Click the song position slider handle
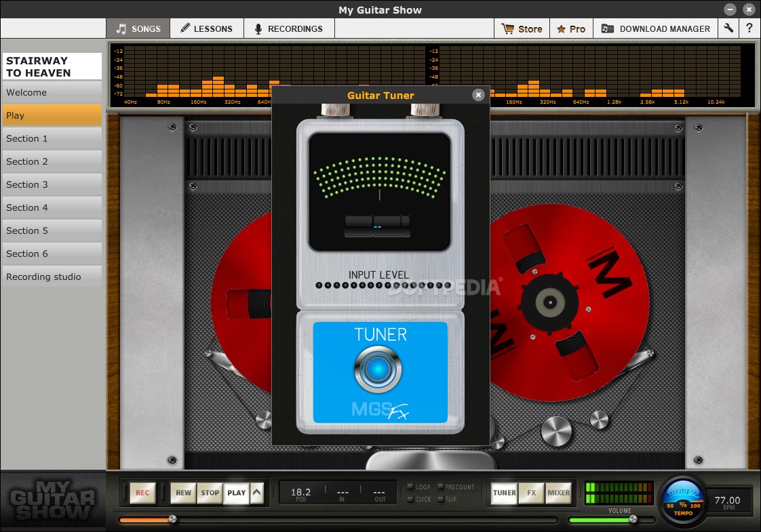 point(172,519)
